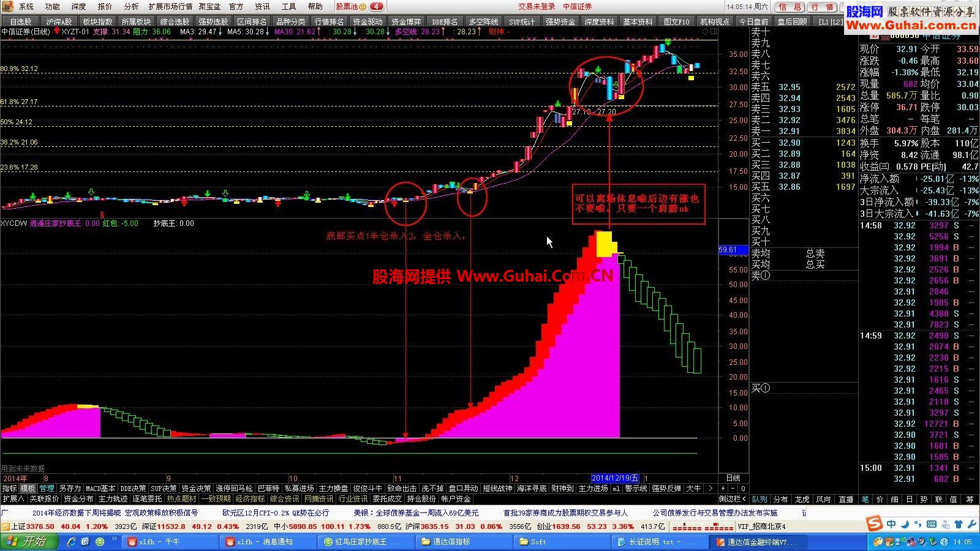This screenshot has width=980, height=551.
Task: Select the 筹 chip distribution tab
Action: (969, 500)
